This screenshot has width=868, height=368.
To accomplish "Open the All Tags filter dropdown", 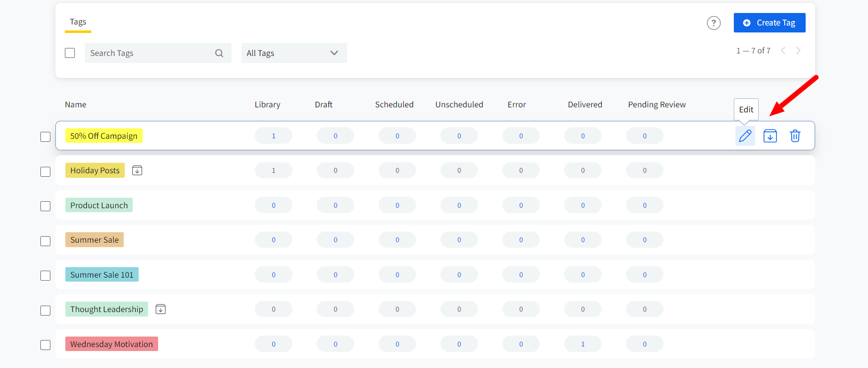I will (294, 53).
